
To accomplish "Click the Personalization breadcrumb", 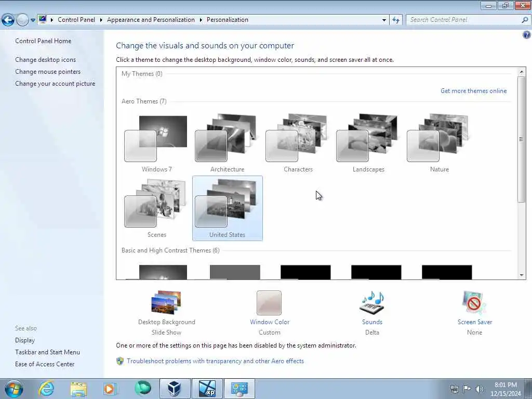I will (228, 20).
